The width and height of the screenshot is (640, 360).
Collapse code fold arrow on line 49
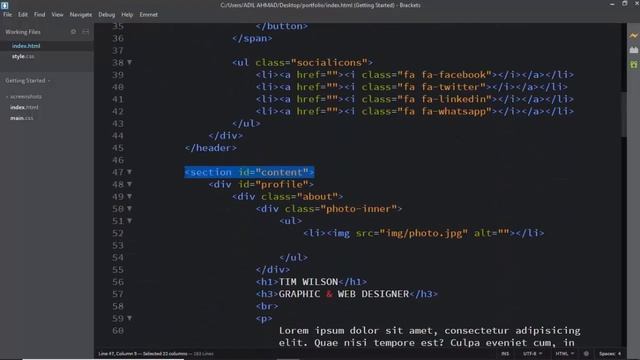pyautogui.click(x=129, y=196)
